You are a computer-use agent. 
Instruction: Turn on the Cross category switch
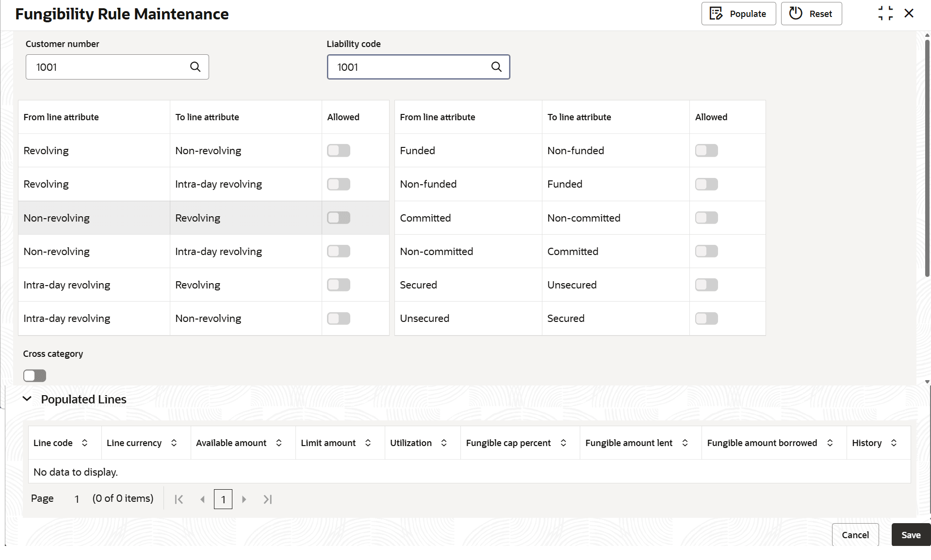tap(34, 376)
